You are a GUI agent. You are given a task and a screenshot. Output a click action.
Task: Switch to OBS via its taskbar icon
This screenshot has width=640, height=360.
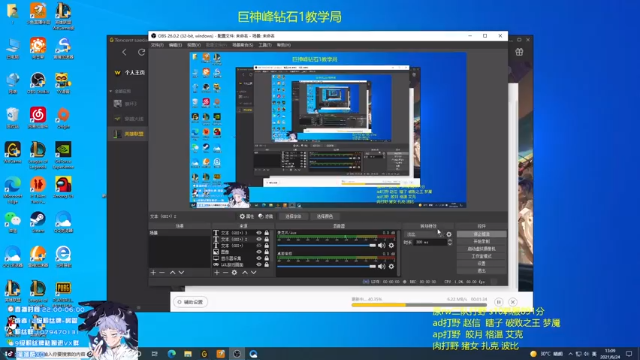click(x=237, y=354)
